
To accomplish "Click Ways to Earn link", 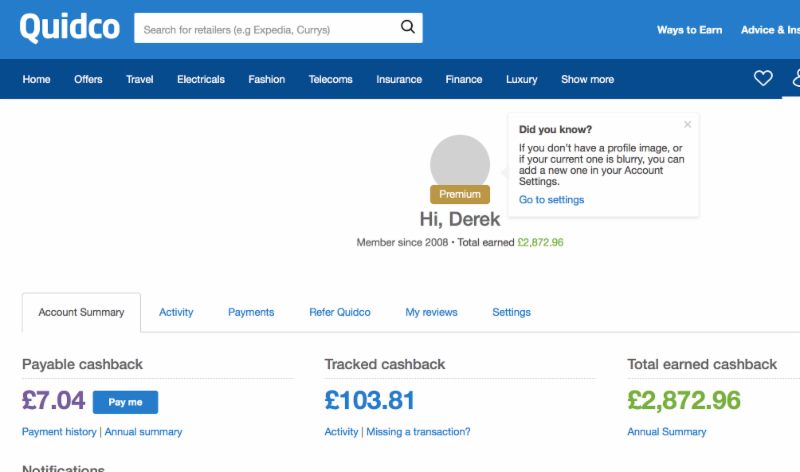I will click(x=689, y=30).
